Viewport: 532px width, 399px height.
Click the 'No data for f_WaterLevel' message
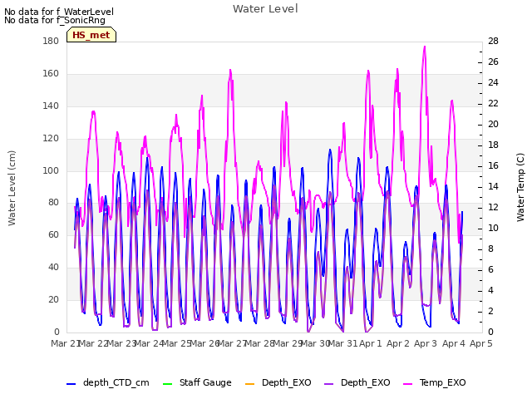(59, 12)
